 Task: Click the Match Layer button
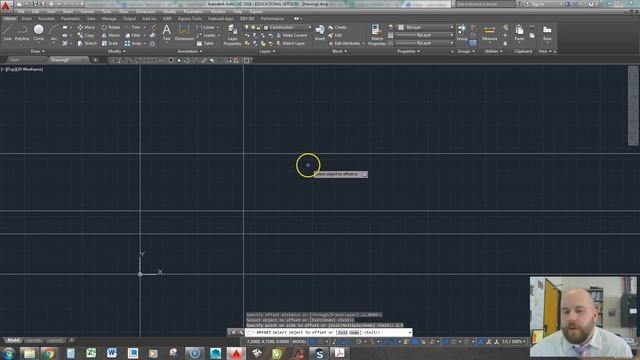[x=290, y=43]
